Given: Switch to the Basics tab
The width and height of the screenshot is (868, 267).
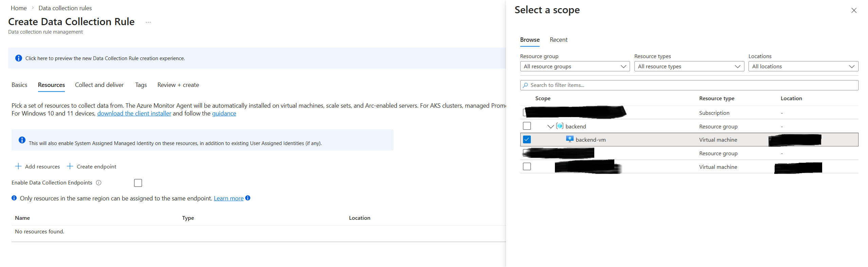Looking at the screenshot, I should pyautogui.click(x=19, y=85).
